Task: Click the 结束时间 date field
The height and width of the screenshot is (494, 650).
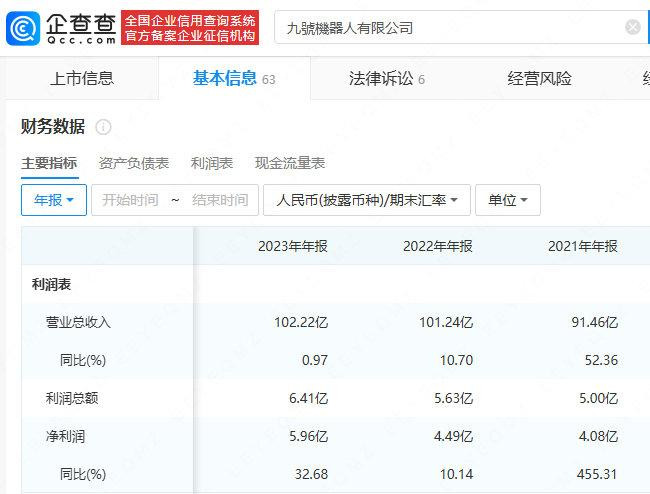Action: pyautogui.click(x=220, y=200)
